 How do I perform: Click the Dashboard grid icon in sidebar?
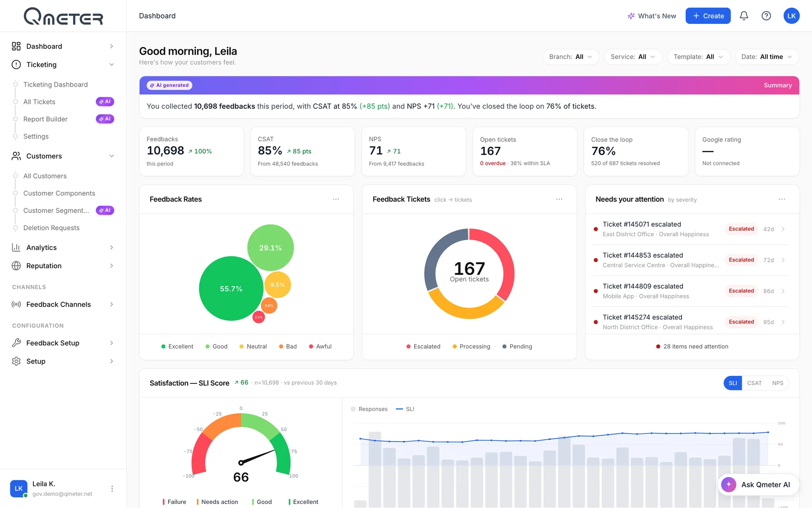[16, 46]
